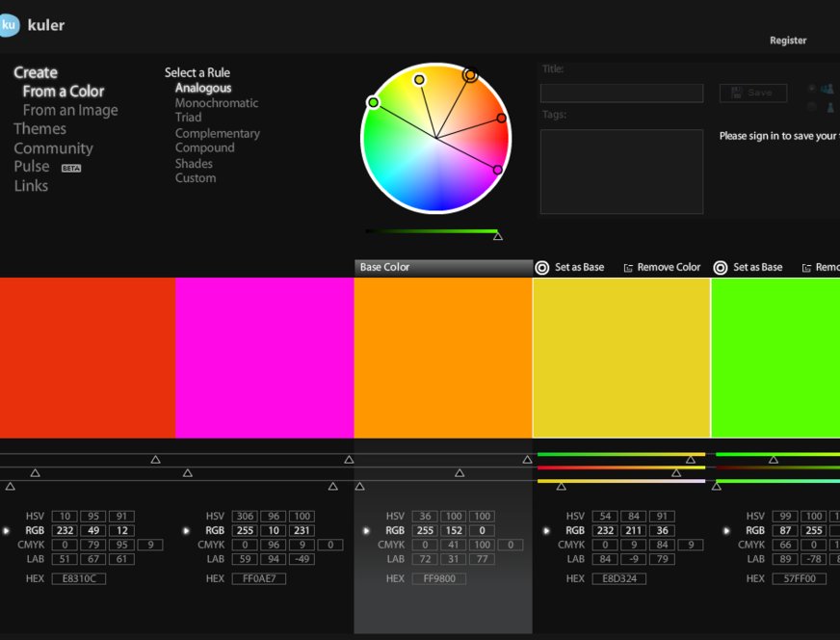
Task: Select the yellow marker on the color wheel
Action: [x=419, y=80]
